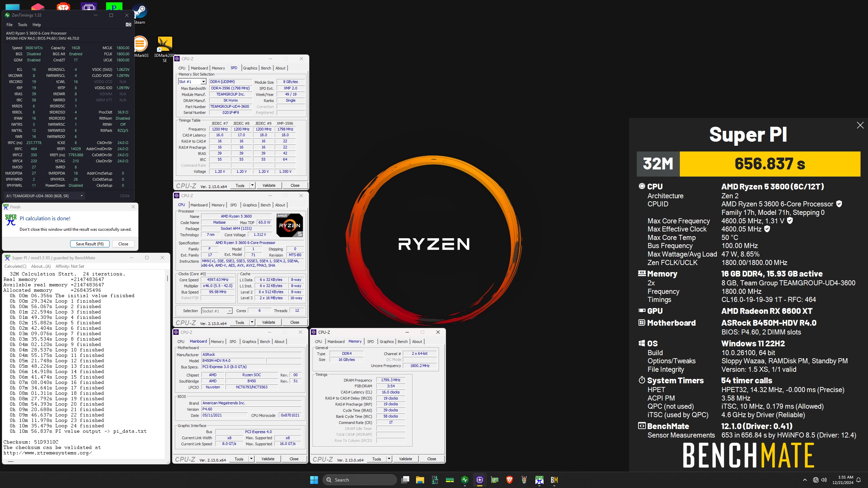868x488 pixels.
Task: Switch to Memory tab in SPD window
Action: pyautogui.click(x=218, y=68)
